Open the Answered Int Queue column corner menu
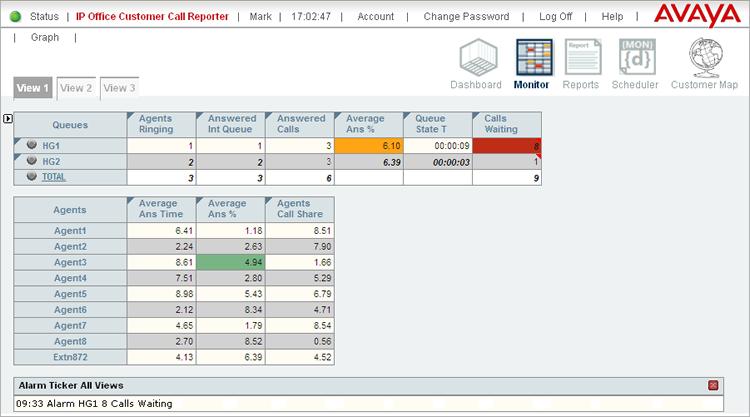 pyautogui.click(x=200, y=116)
